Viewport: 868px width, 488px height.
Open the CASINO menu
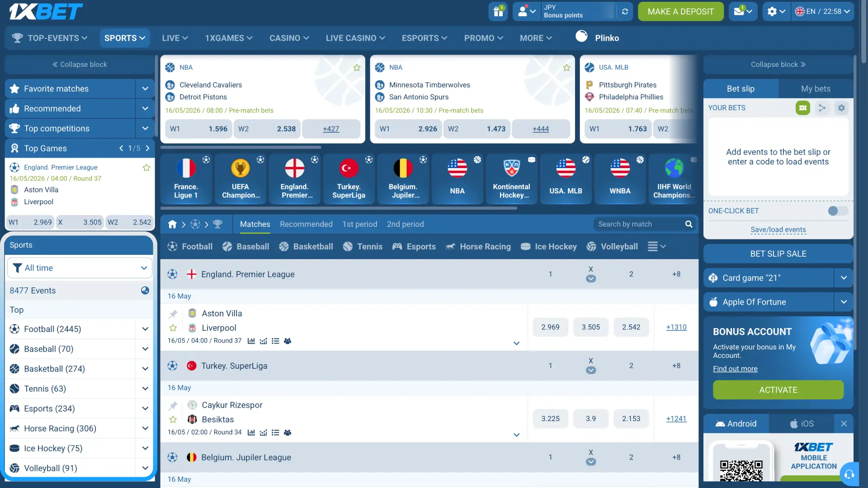click(x=289, y=38)
